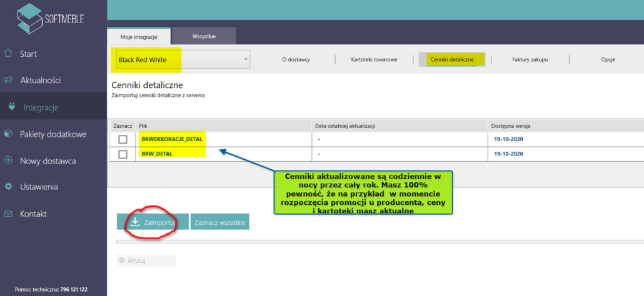644x296 pixels.
Task: Check the BRWDEKORACJE_DETAL checkbox
Action: pyautogui.click(x=123, y=139)
